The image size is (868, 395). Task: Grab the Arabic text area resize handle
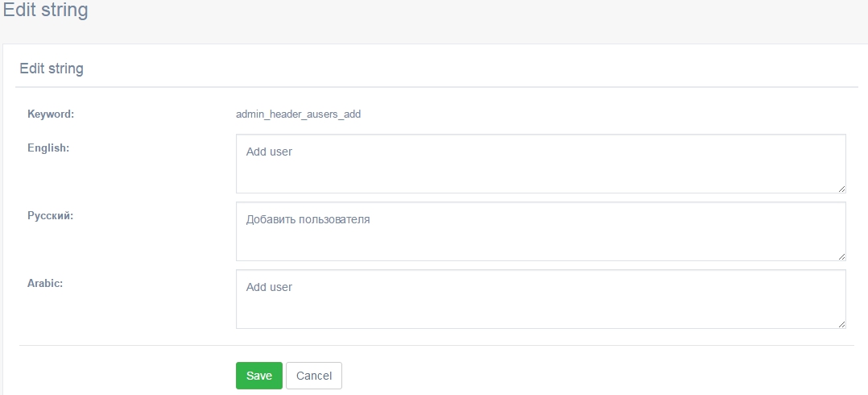[x=841, y=325]
